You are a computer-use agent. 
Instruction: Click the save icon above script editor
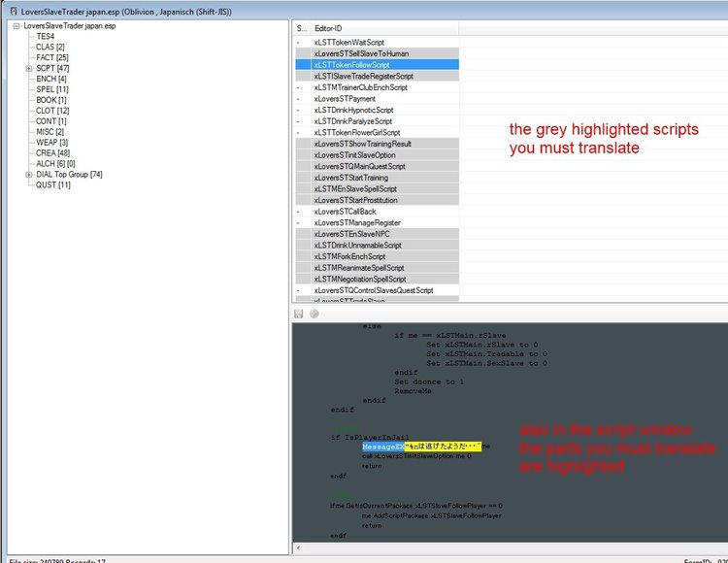coord(299,315)
